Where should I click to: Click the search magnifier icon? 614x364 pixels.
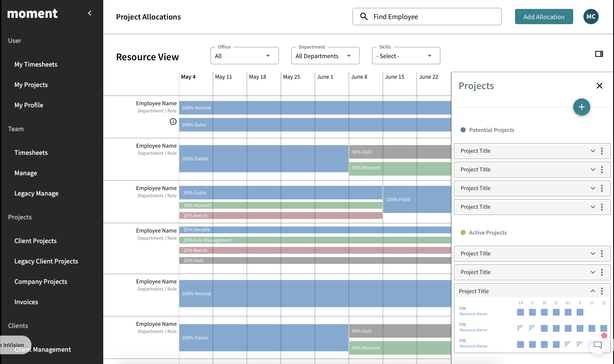click(364, 17)
